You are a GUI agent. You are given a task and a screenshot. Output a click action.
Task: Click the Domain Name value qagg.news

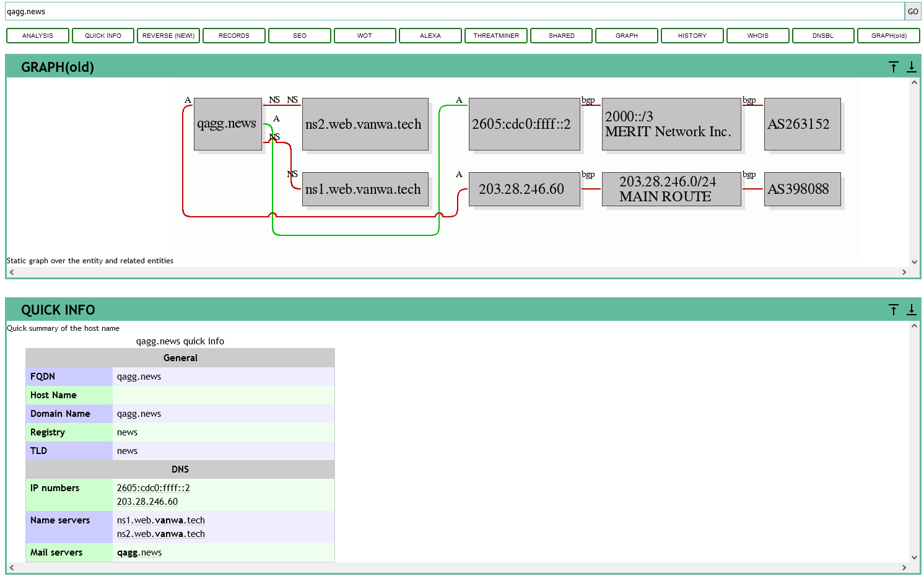pyautogui.click(x=139, y=414)
